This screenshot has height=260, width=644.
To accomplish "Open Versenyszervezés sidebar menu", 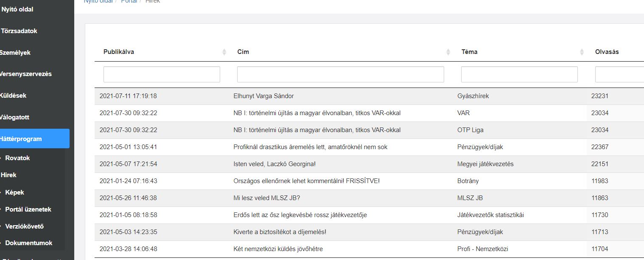I will 26,74.
